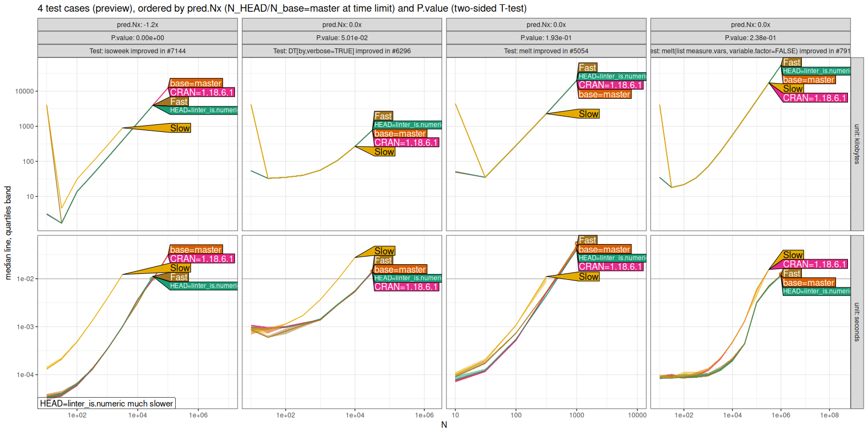Click x-axis tick '10000' under melt #5054 panel

[x=637, y=416]
